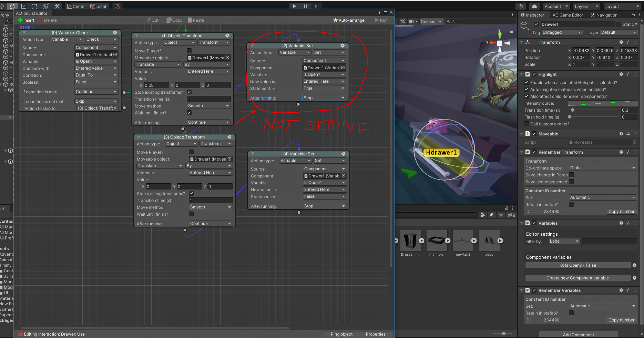This screenshot has height=338, width=644.
Task: Toggle Stop existing transforms? in node (1)
Action: [189, 92]
